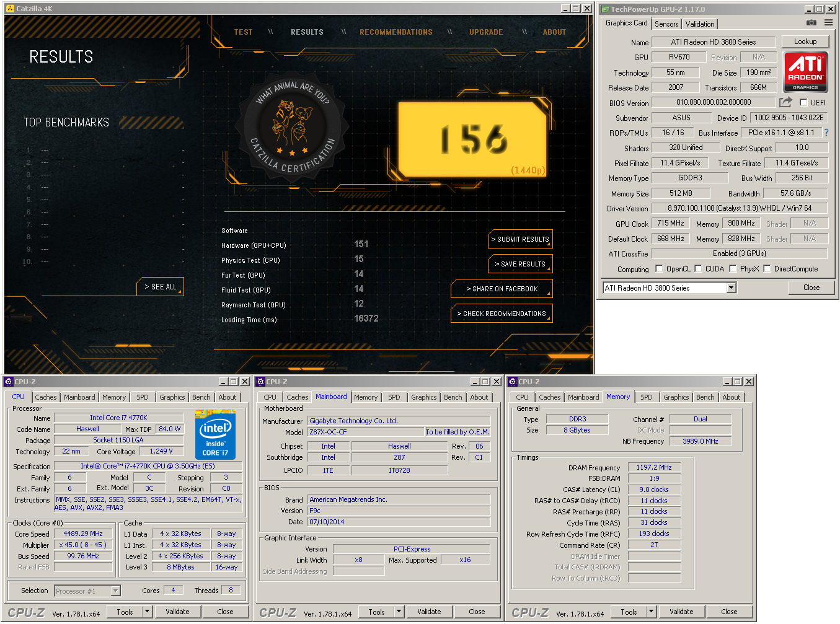Open the TEST tab in Catzilla
The width and height of the screenshot is (840, 624).
(x=243, y=32)
